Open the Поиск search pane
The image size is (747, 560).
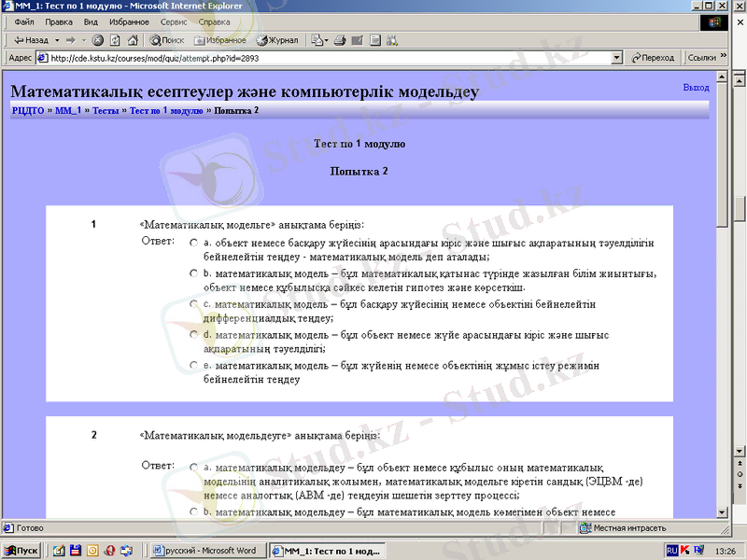[x=167, y=40]
